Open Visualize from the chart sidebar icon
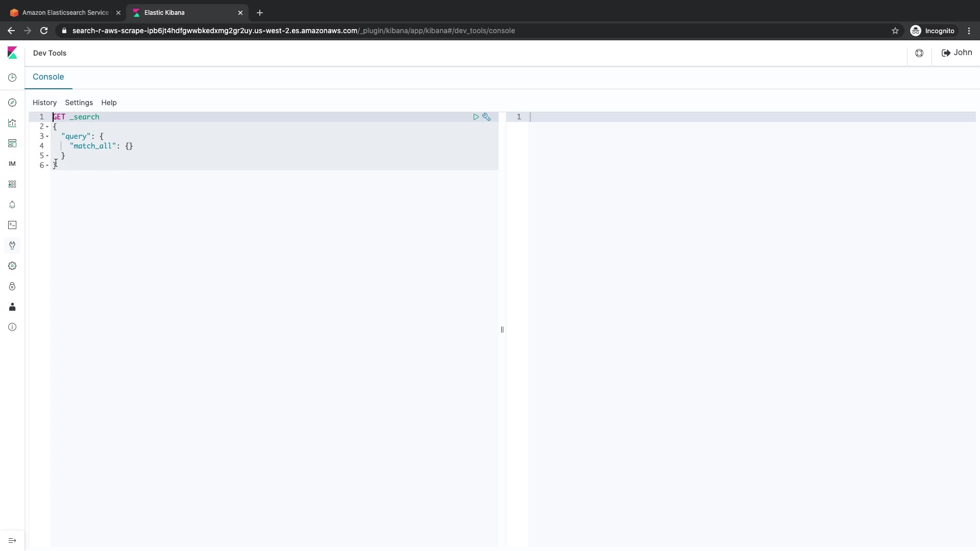 [x=12, y=123]
